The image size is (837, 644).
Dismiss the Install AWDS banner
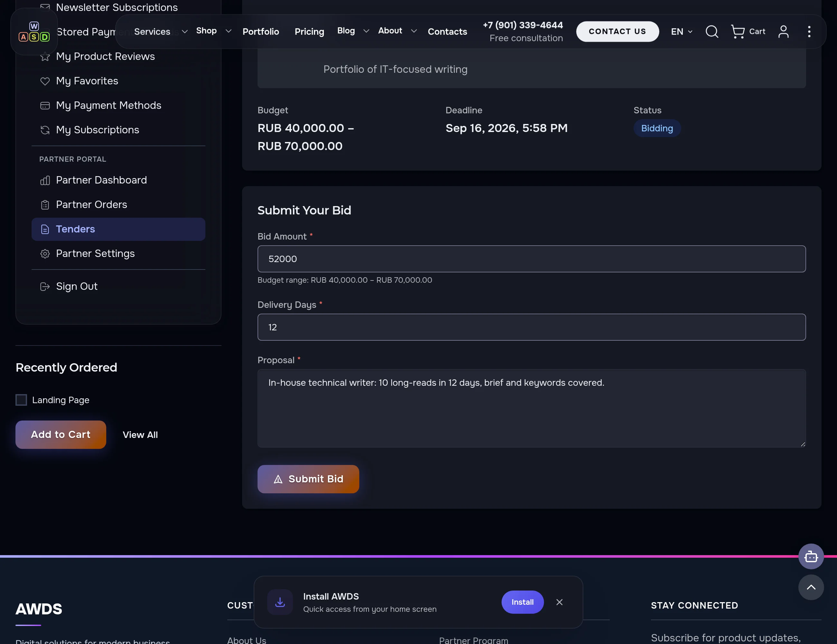tap(560, 602)
